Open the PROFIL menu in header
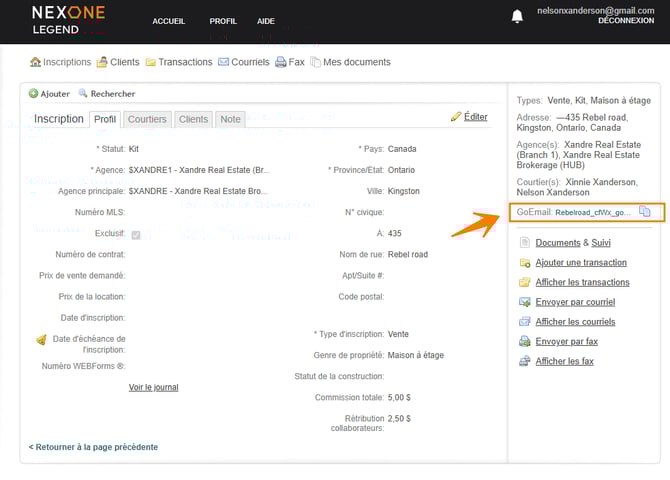 click(223, 21)
